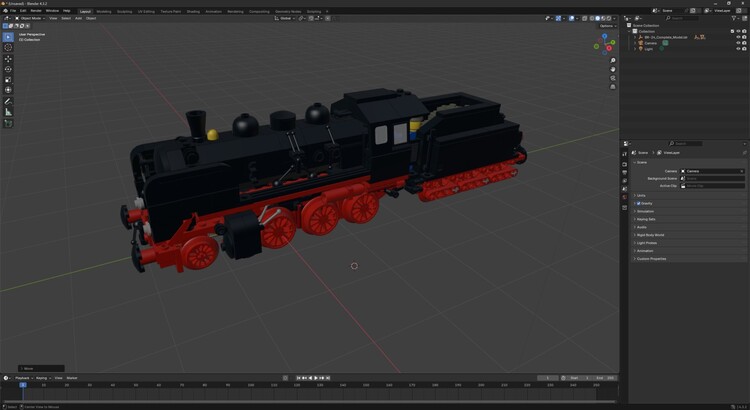Jump to the timeline start frame
The image size is (750, 410).
point(298,378)
